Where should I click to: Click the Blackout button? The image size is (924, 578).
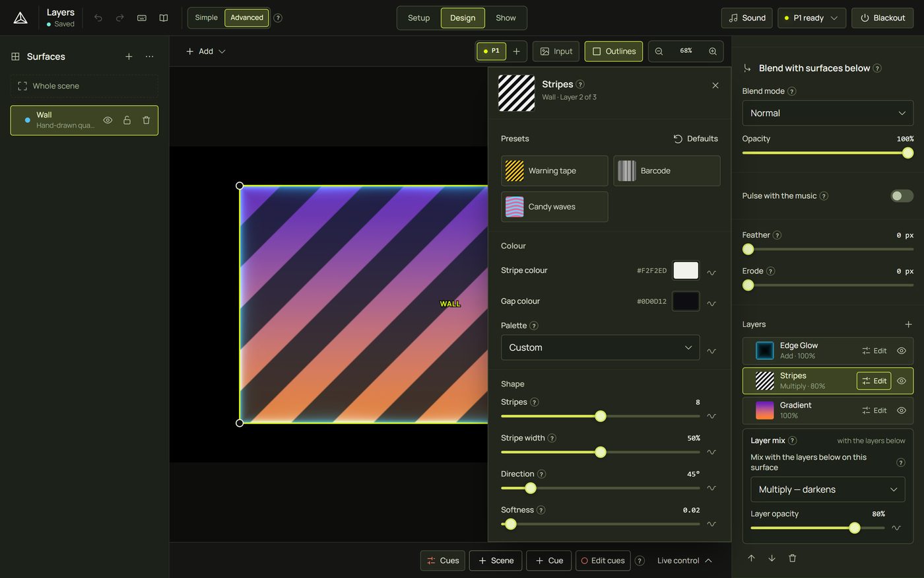pos(882,18)
